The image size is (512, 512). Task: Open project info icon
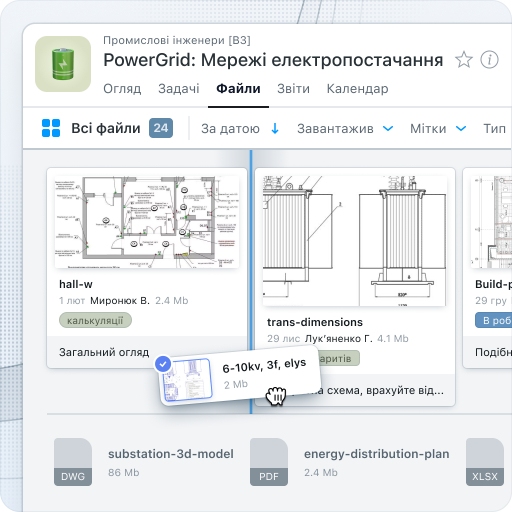pyautogui.click(x=489, y=60)
